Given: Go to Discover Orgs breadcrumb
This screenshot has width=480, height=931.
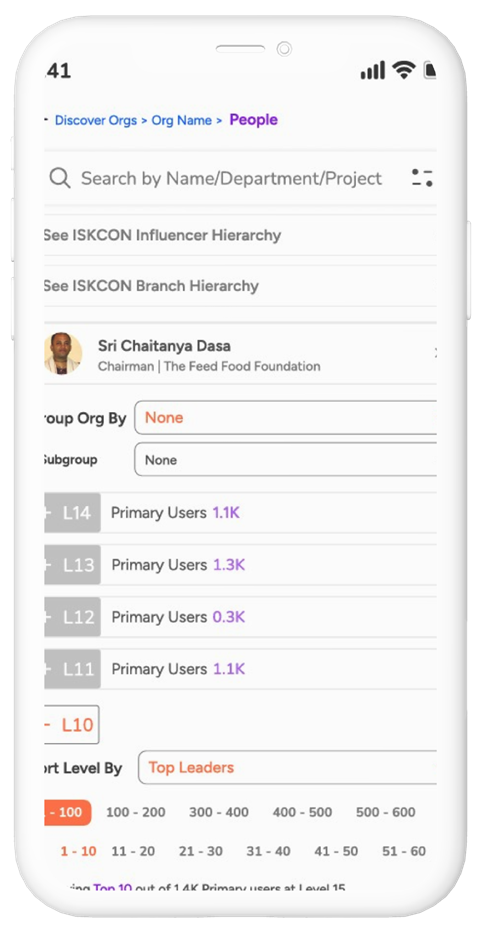Looking at the screenshot, I should 96,121.
